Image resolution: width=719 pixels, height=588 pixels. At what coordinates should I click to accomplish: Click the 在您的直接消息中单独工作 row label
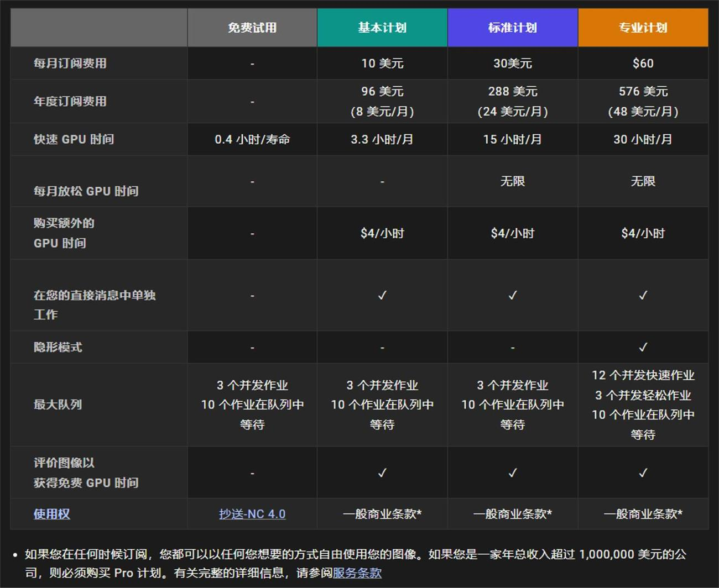point(95,305)
